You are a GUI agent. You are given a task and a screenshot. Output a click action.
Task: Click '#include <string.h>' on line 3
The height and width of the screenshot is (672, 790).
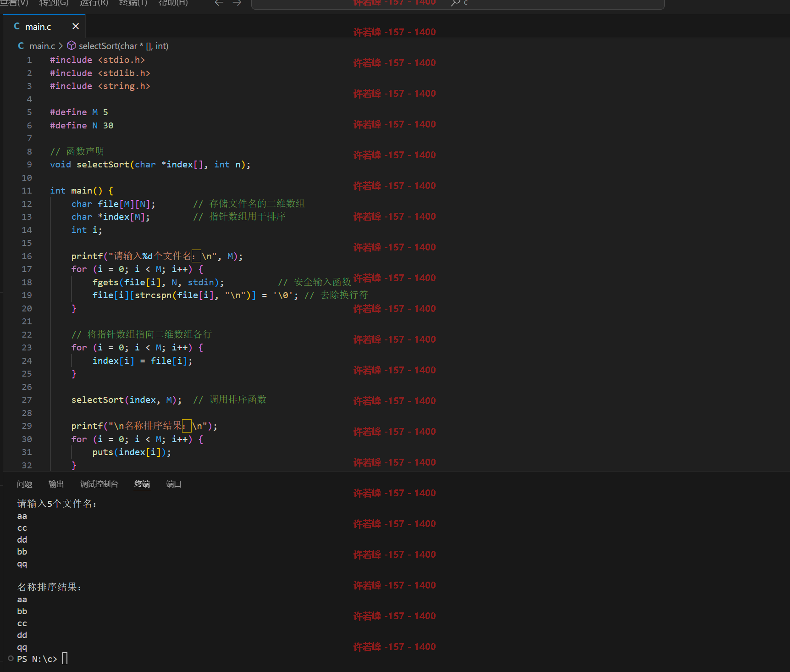pyautogui.click(x=100, y=86)
